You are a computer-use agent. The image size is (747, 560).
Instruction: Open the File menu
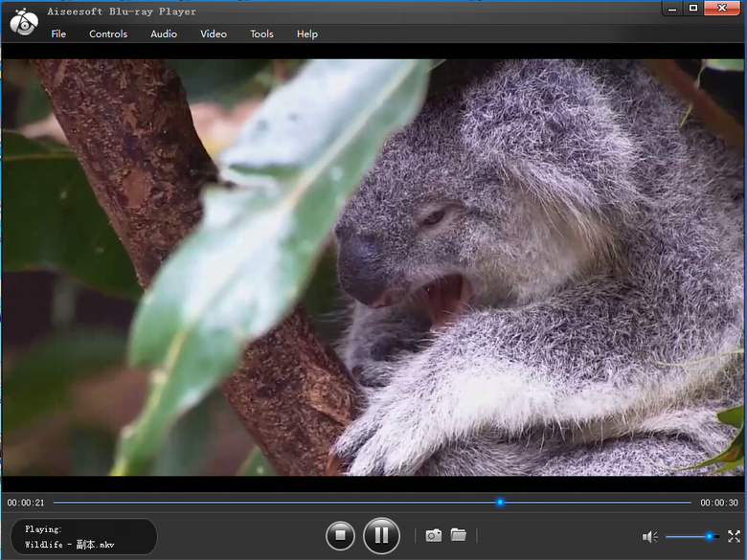(x=58, y=34)
